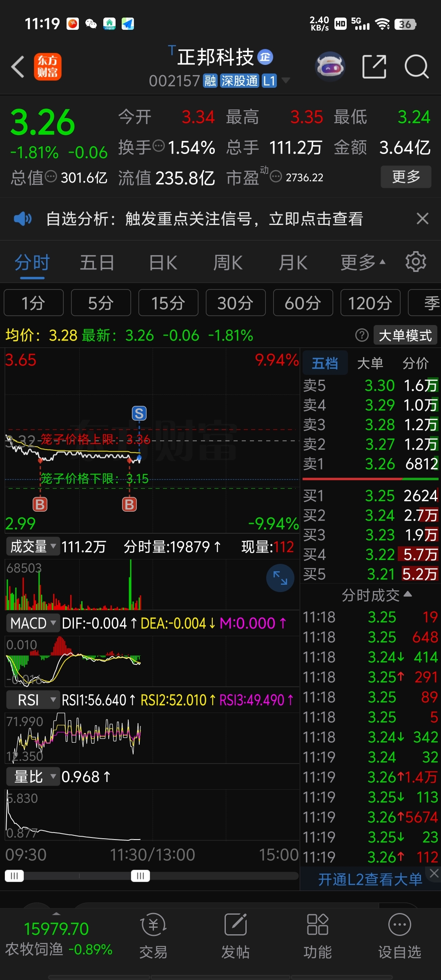441x980 pixels.
Task: Tap the right timeline range handle
Action: tap(140, 876)
